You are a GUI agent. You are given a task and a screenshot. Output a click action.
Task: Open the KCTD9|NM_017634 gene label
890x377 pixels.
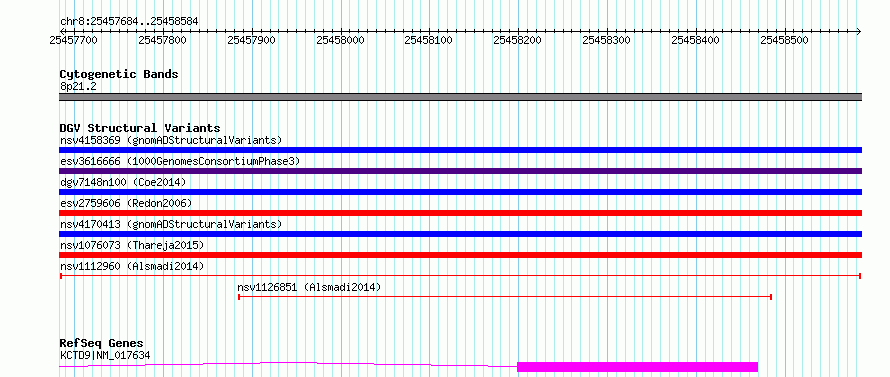[105, 355]
